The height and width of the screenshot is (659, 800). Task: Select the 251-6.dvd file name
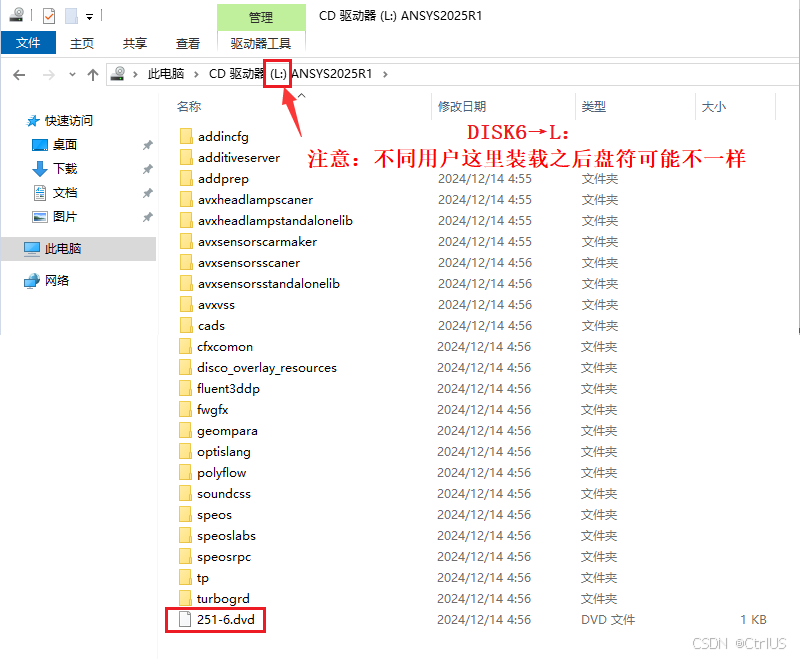click(x=226, y=620)
